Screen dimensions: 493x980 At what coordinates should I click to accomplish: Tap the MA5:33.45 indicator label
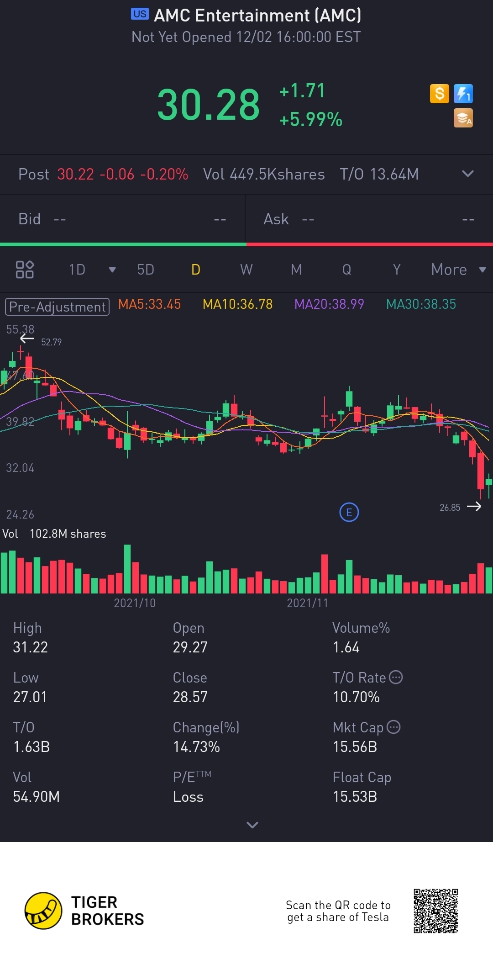150,304
